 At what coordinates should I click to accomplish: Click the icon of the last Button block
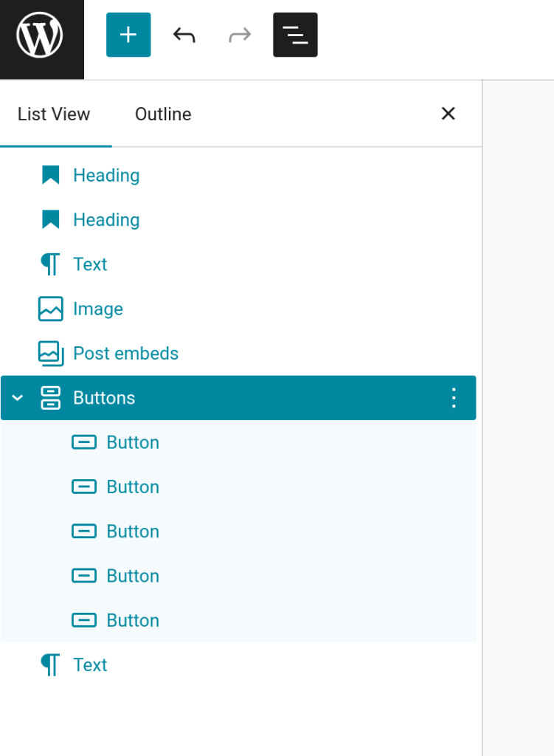[84, 620]
